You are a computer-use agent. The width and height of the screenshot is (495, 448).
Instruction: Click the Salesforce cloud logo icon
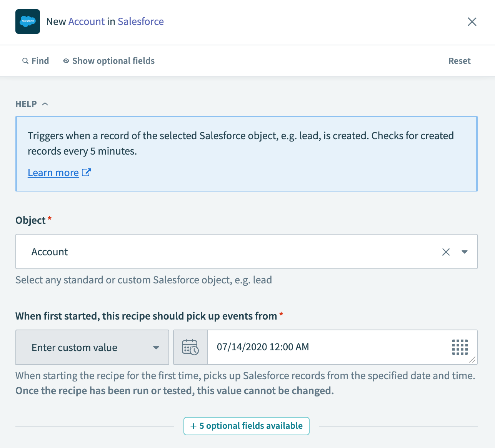point(28,22)
